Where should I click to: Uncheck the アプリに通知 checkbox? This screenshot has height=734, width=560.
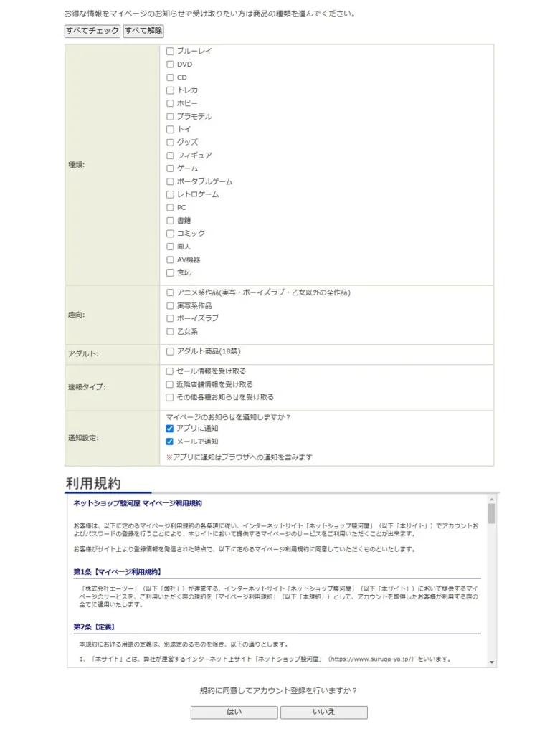click(x=171, y=429)
